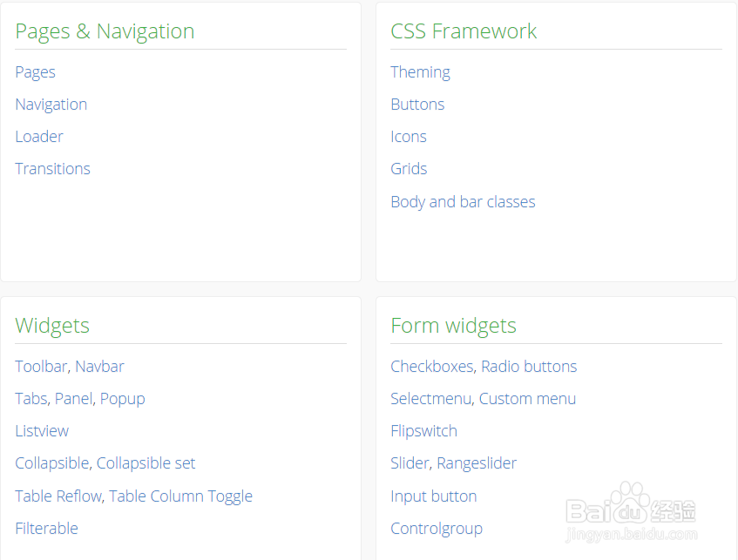This screenshot has width=738, height=560.
Task: Click the Toolbar link
Action: [x=40, y=366]
